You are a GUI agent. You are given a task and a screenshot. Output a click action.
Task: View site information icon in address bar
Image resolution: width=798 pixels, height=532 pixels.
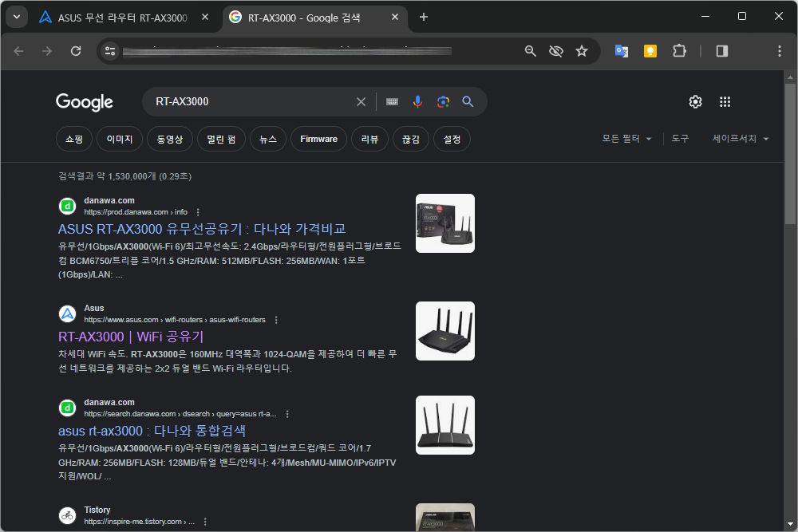(x=110, y=51)
